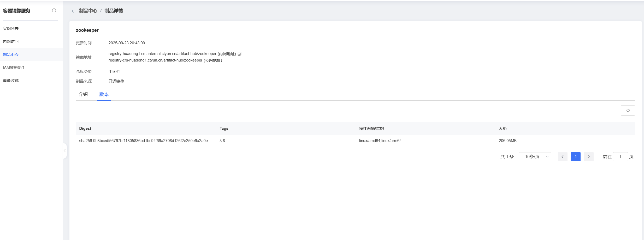Open 内网访问 in the sidebar
Image resolution: width=644 pixels, height=240 pixels.
(x=11, y=42)
